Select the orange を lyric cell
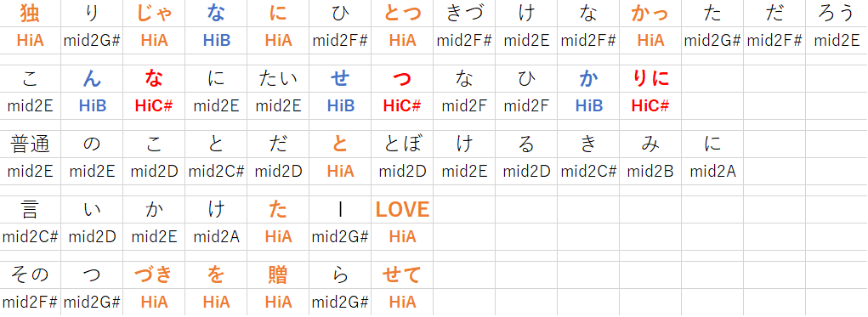868x317 pixels. pos(217,275)
